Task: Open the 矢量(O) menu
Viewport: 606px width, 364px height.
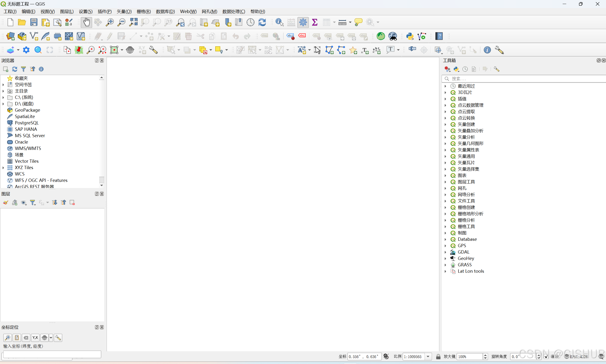Action: (x=124, y=12)
